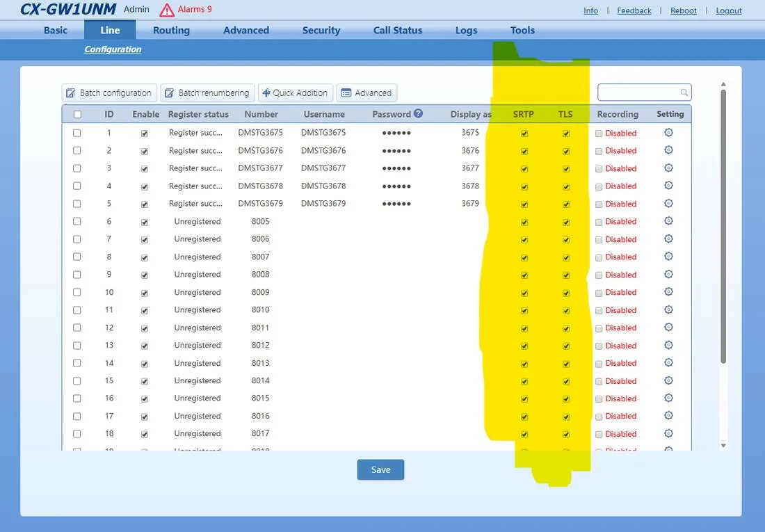Open Batch renumbering
This screenshot has height=532, width=765.
207,92
